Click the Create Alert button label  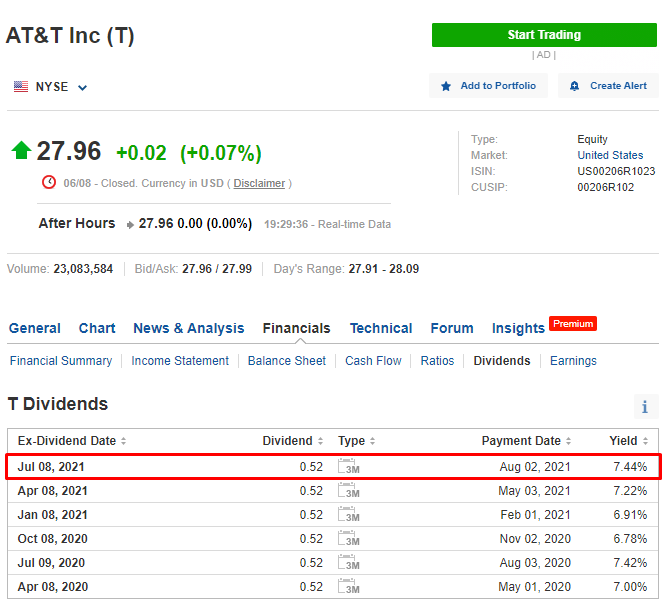click(618, 86)
